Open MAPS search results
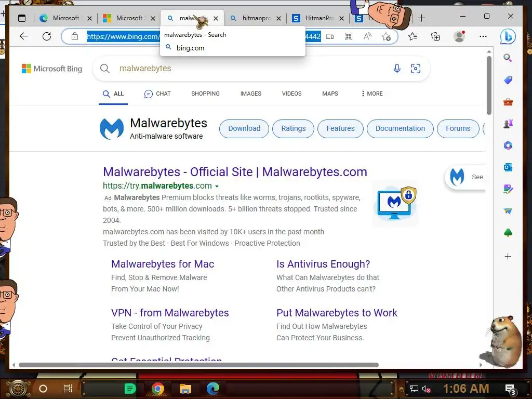Image resolution: width=532 pixels, height=399 pixels. pos(330,94)
